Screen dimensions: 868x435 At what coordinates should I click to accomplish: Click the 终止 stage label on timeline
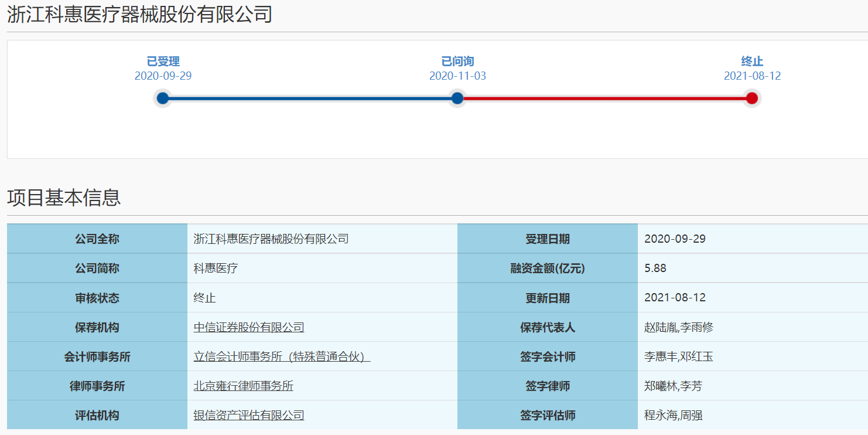point(752,62)
